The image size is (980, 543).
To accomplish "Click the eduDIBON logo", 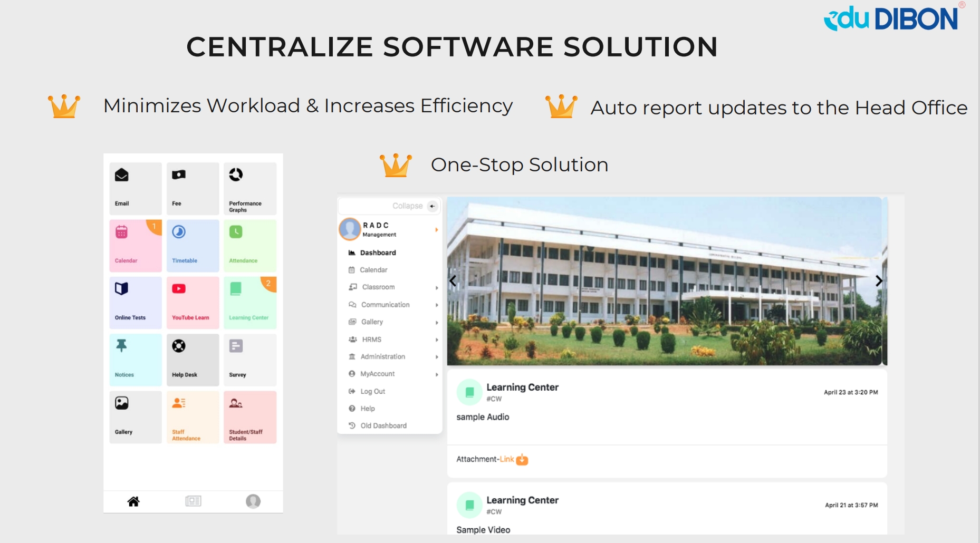I will point(894,17).
